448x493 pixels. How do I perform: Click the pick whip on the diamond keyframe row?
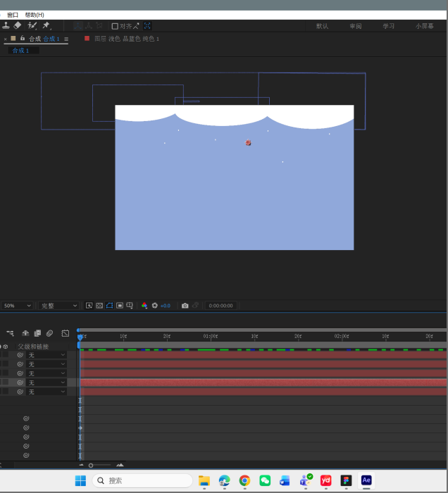pyautogui.click(x=26, y=428)
